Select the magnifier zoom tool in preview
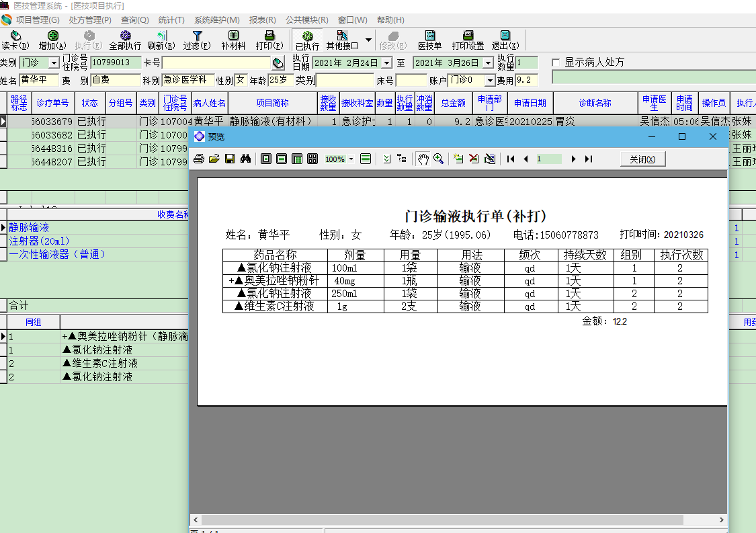Screen dimensions: 756x533 pyautogui.click(x=438, y=159)
